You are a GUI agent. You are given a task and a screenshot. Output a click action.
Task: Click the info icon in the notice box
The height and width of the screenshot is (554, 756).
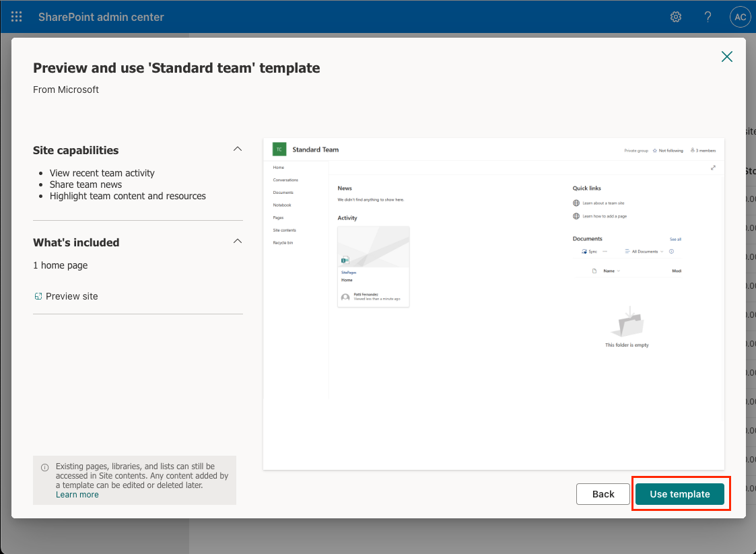45,467
